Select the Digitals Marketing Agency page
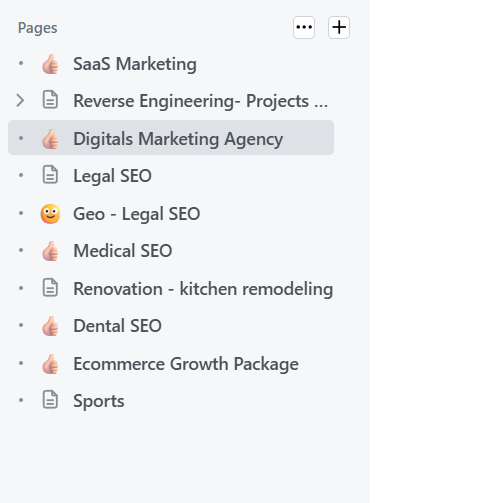This screenshot has height=503, width=503. [171, 138]
